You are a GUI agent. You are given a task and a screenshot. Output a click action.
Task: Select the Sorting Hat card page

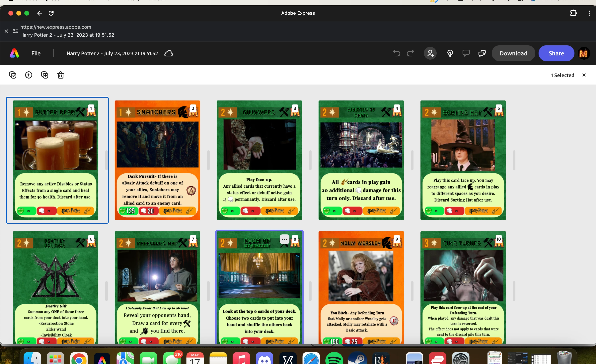[463, 160]
